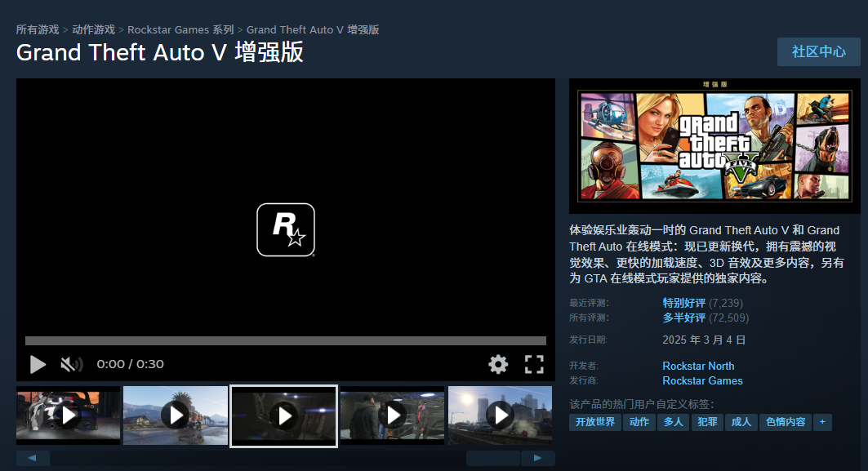Seek the video progress bar
The height and width of the screenshot is (471, 868).
tap(284, 340)
